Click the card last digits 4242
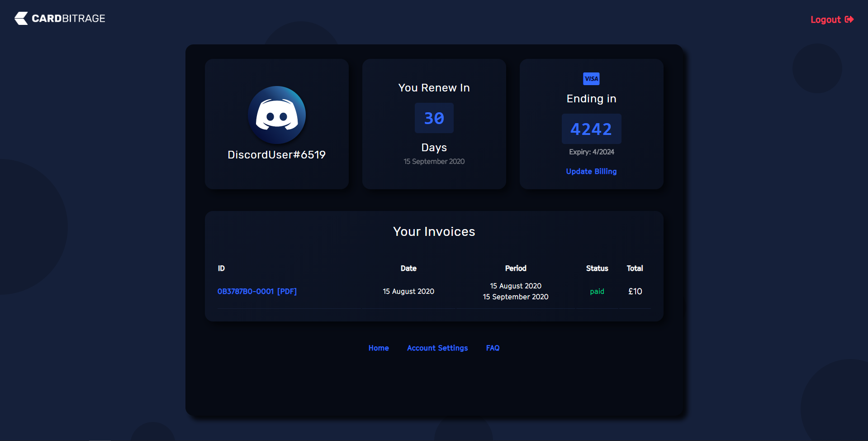This screenshot has width=868, height=441. (591, 129)
